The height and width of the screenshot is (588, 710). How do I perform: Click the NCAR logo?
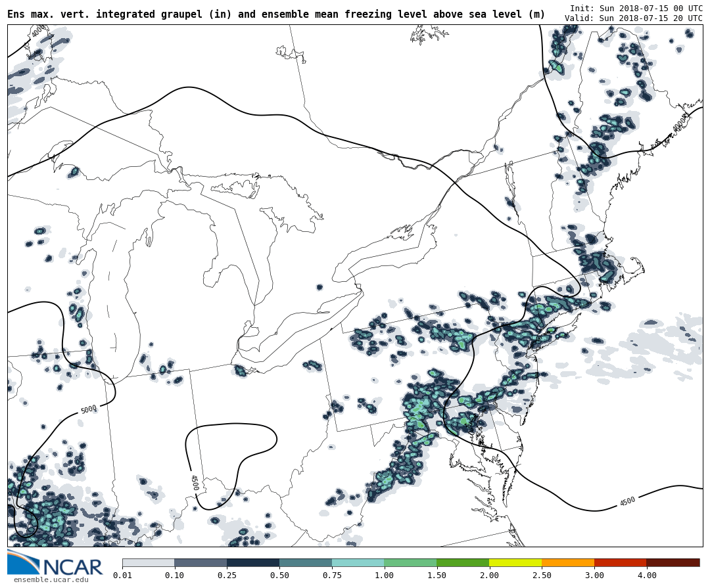55,564
